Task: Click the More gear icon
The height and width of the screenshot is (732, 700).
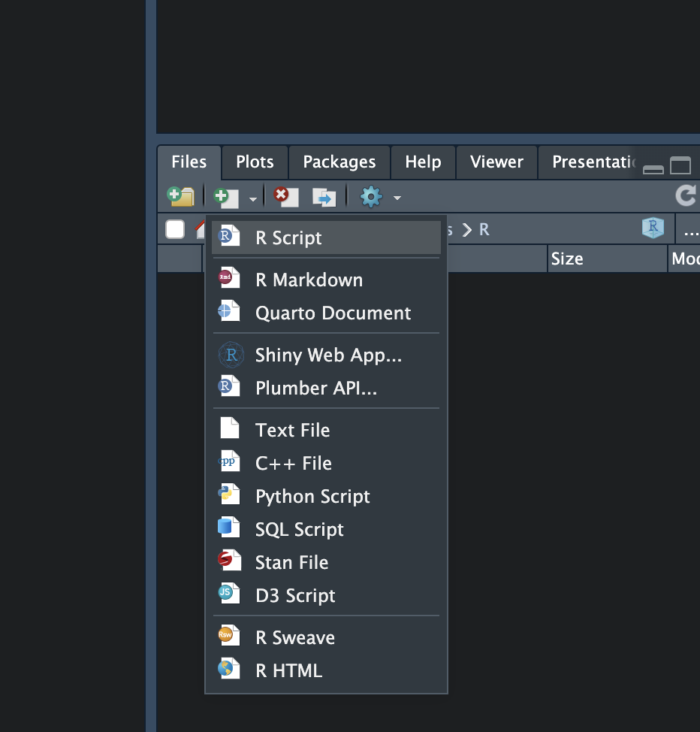Action: pos(371,197)
